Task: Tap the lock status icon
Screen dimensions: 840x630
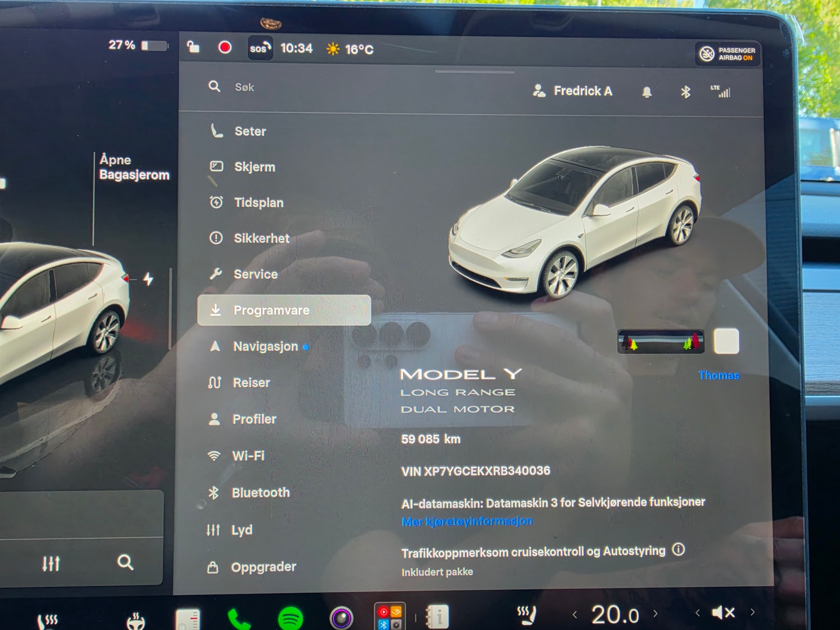Action: [193, 47]
